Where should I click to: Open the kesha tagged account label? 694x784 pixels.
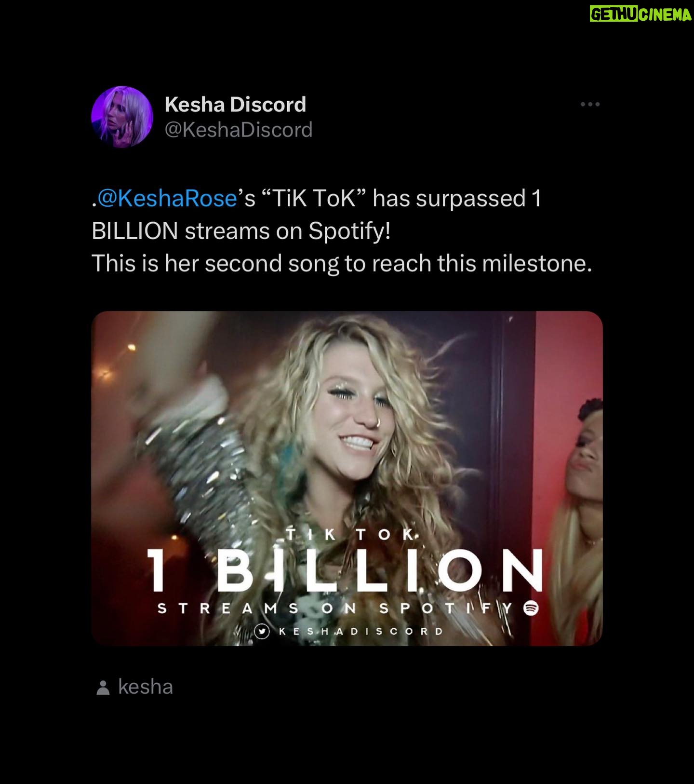coord(145,687)
